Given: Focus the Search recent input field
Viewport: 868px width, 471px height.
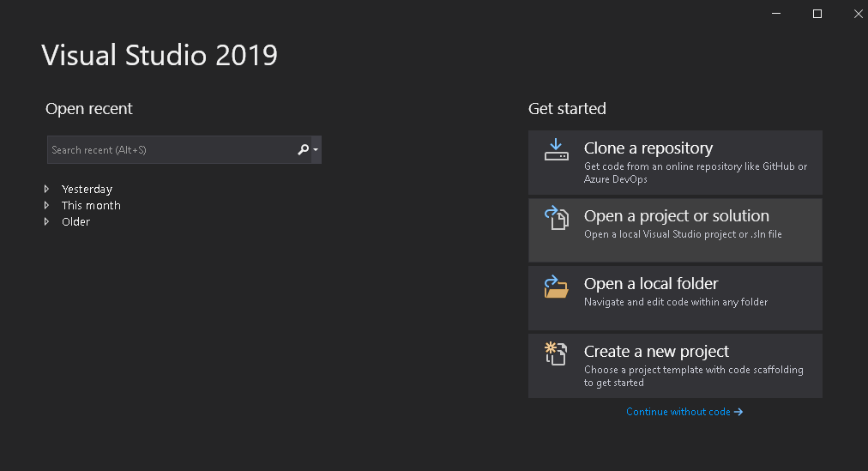Looking at the screenshot, I should click(170, 150).
